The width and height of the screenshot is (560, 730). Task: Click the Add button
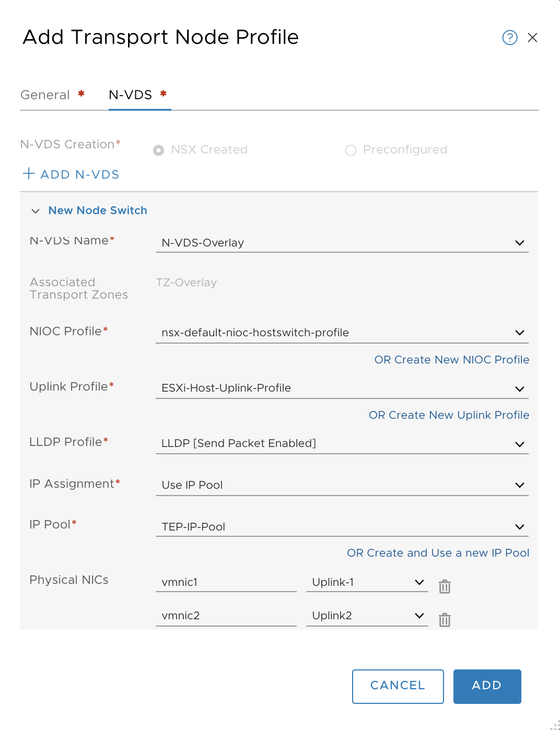pos(487,686)
